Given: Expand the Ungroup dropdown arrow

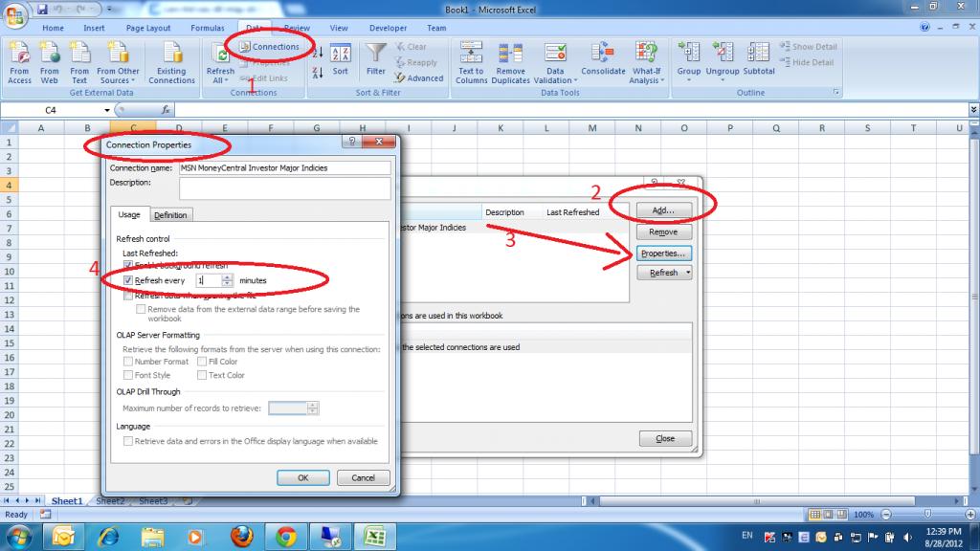Looking at the screenshot, I should click(722, 80).
